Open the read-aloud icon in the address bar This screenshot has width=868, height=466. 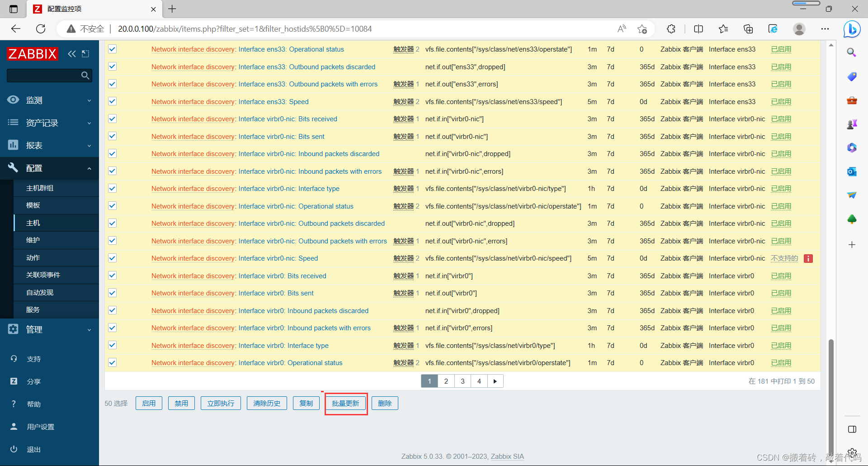pos(622,29)
